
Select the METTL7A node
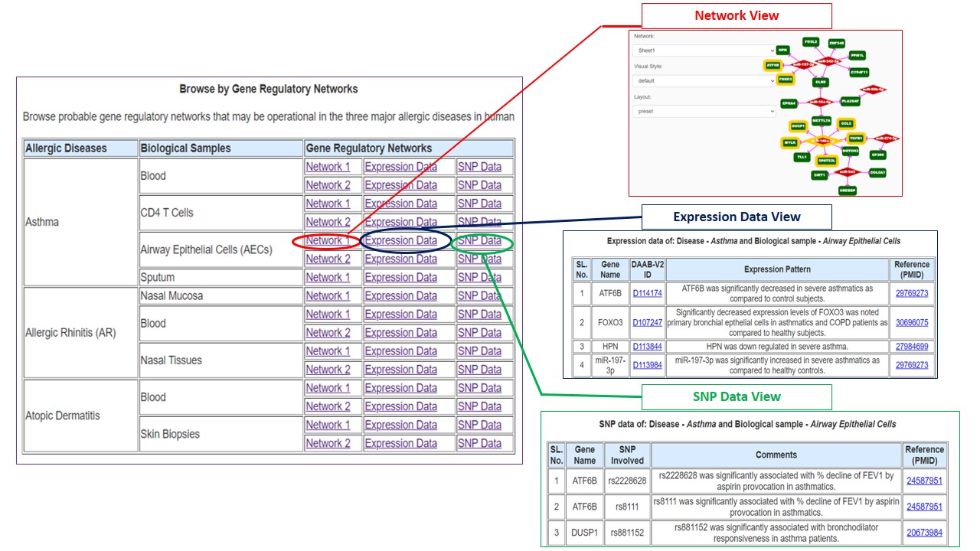coord(821,120)
